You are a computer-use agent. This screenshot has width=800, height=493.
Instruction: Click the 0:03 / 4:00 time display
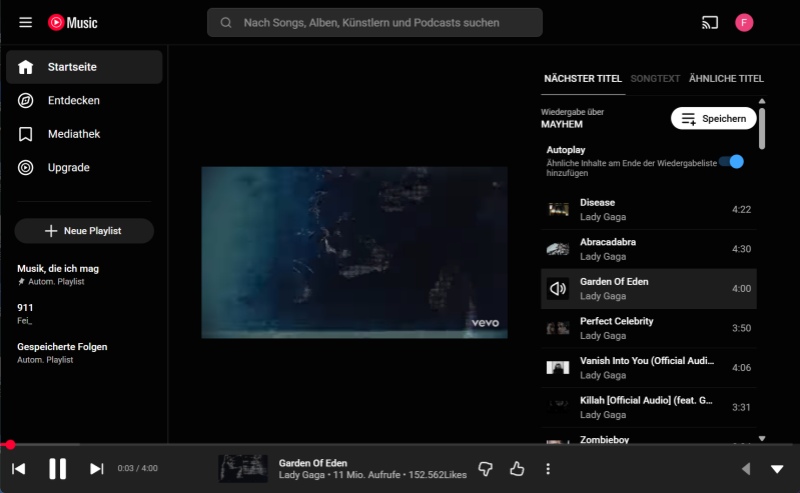(x=137, y=468)
